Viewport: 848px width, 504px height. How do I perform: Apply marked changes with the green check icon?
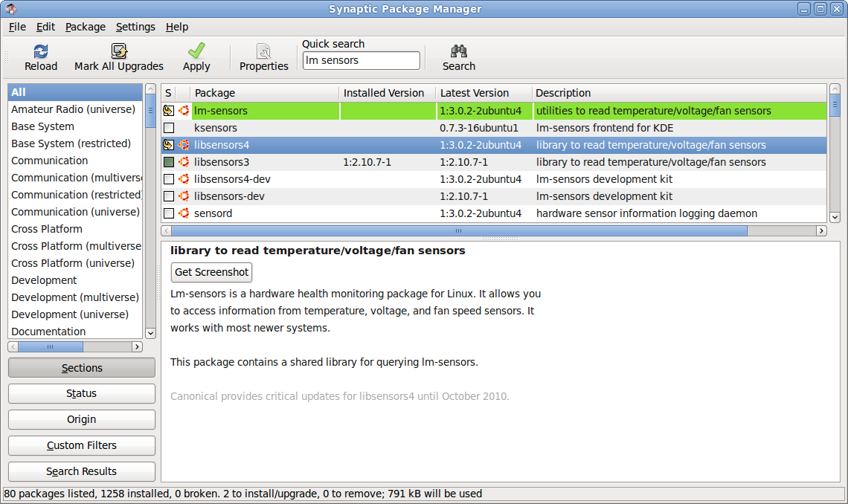click(x=196, y=52)
